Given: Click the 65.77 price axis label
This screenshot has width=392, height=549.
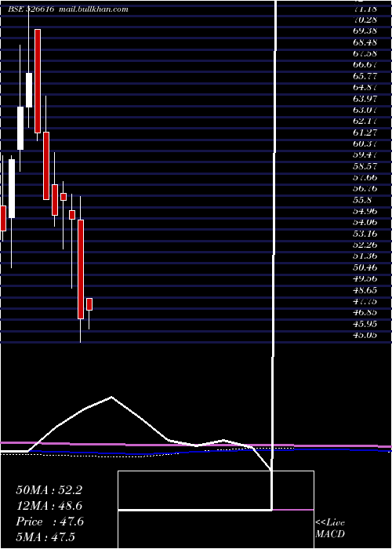Looking at the screenshot, I should 365,76.
